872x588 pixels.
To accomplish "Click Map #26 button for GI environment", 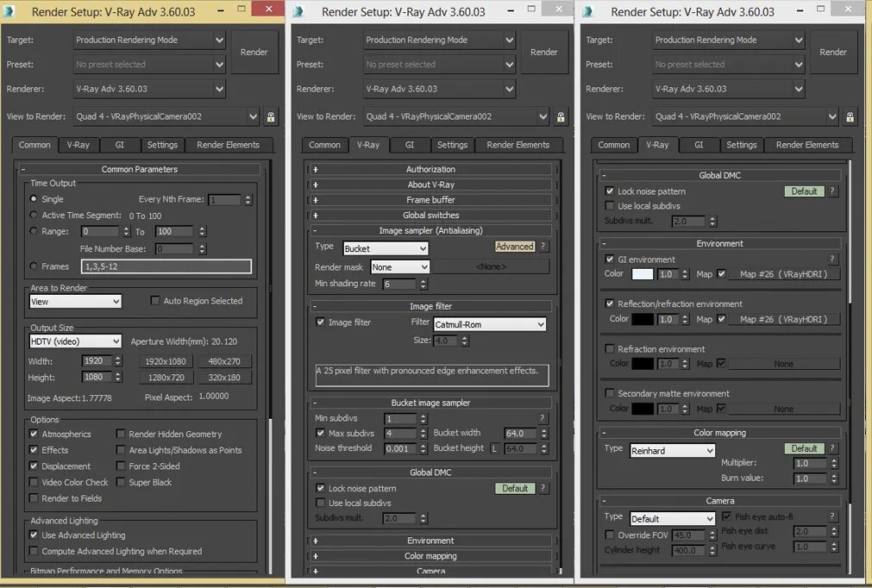I will pos(783,274).
